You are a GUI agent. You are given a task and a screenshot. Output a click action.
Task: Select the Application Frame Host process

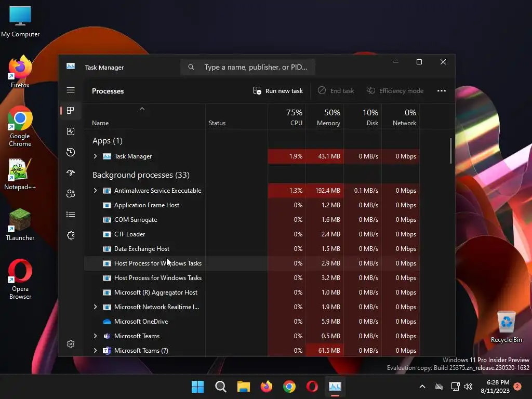[252, 205]
